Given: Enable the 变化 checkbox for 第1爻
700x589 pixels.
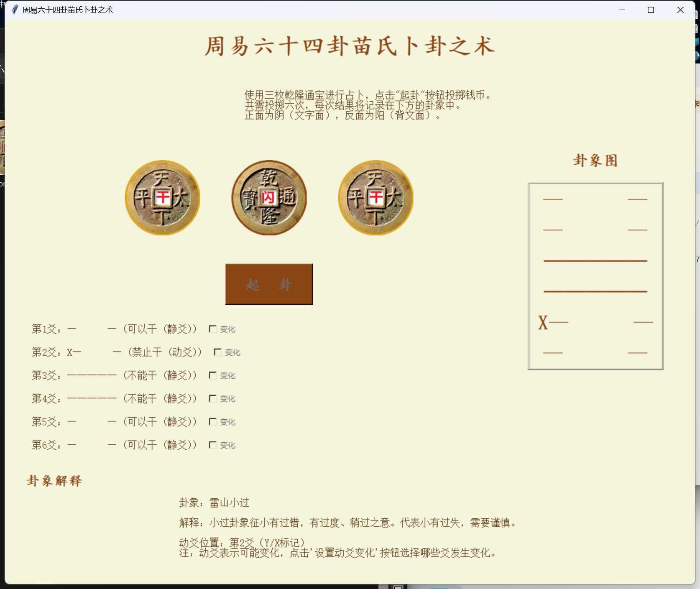Looking at the screenshot, I should point(212,329).
